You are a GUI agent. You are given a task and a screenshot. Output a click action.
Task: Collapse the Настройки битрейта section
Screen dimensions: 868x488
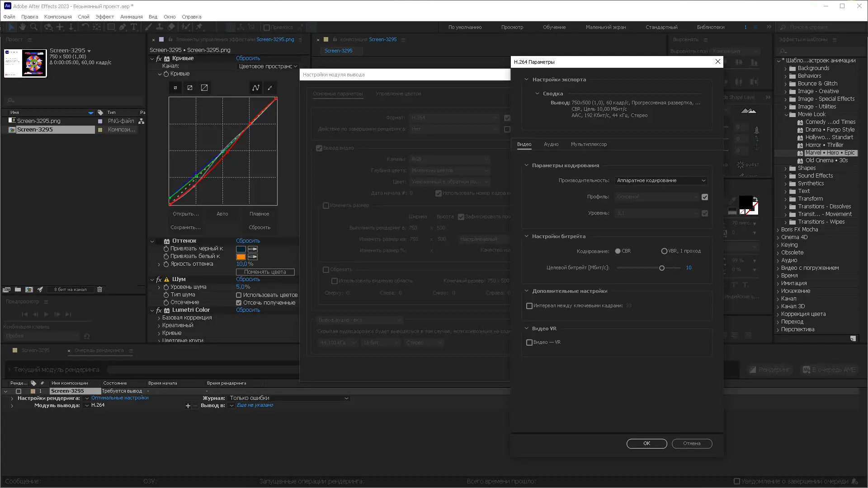(526, 236)
